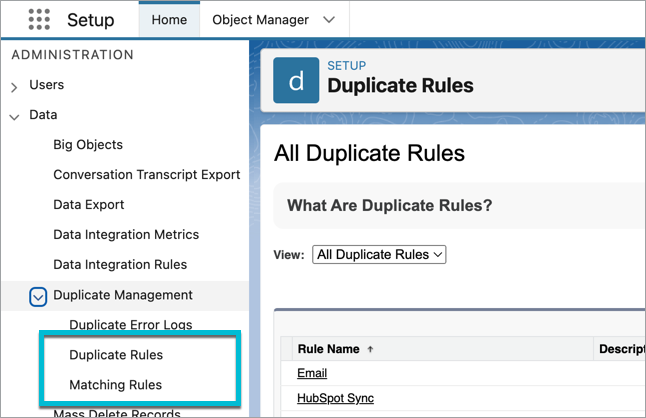Open the Object Manager dropdown arrow
Viewport: 646px width, 418px height.
(x=329, y=20)
